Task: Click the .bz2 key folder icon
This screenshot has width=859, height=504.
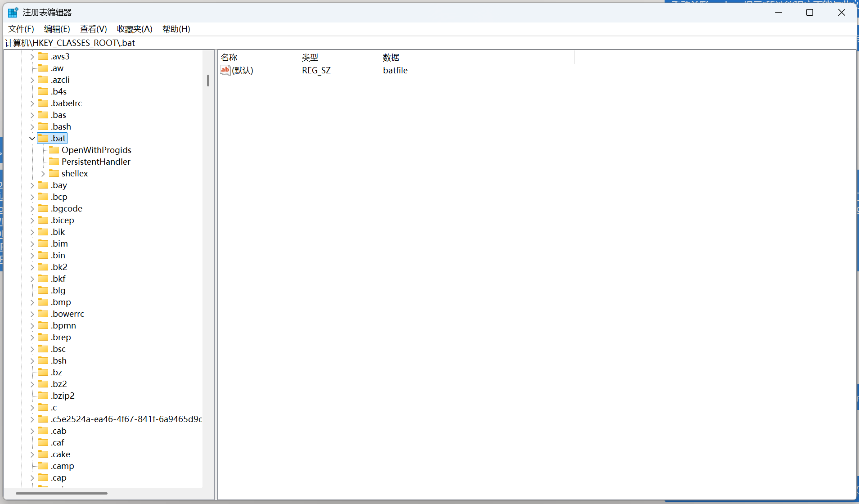Action: (x=43, y=383)
